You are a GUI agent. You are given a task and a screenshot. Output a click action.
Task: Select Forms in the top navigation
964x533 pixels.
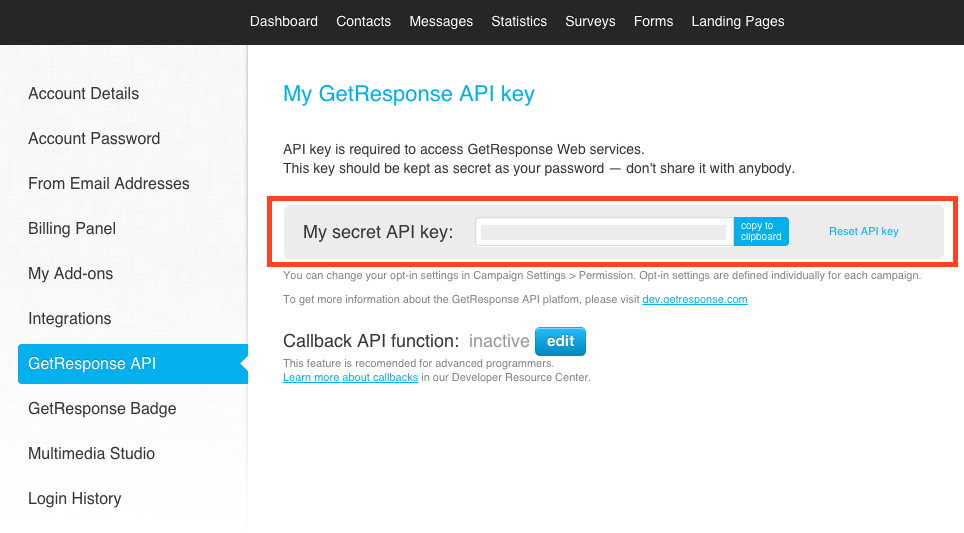653,21
